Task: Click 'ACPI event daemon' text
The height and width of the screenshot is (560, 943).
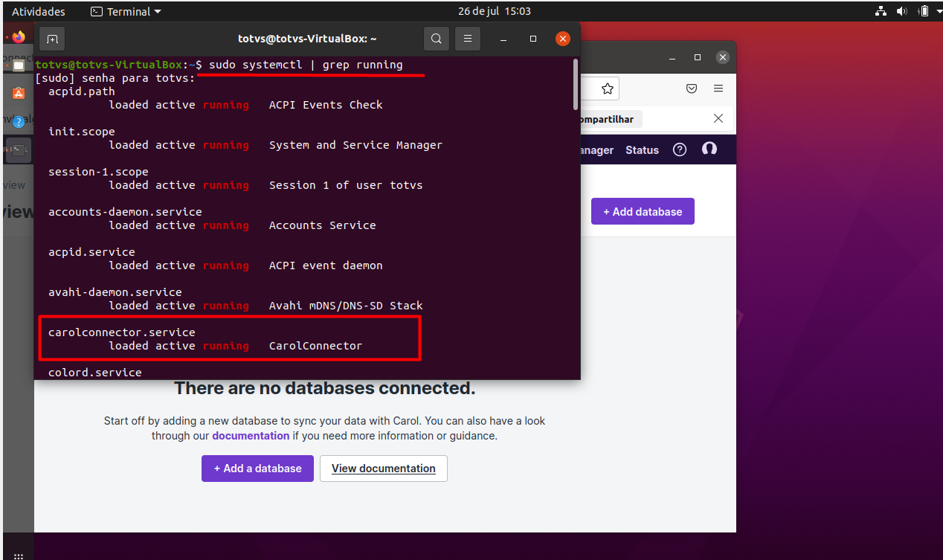Action: coord(326,265)
